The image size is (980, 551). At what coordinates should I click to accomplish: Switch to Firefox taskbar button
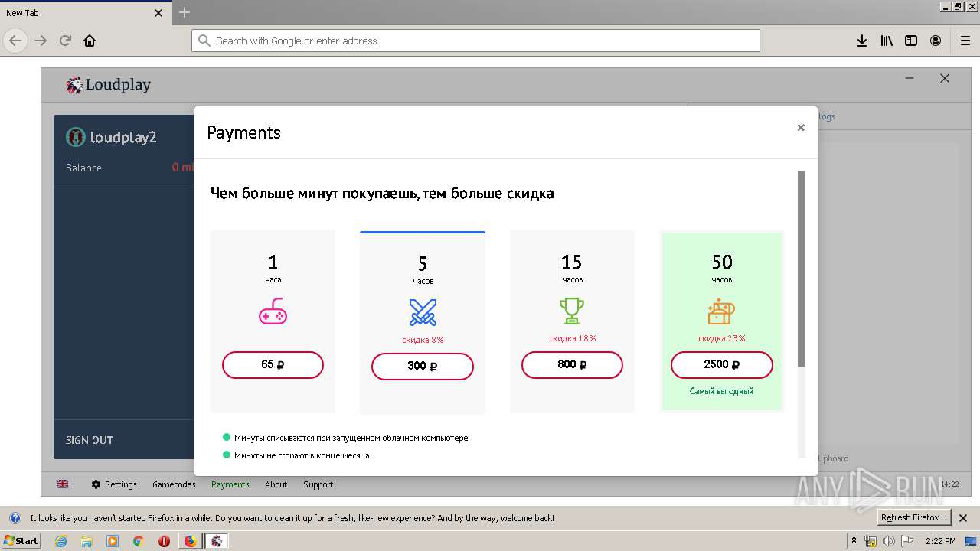pos(190,541)
